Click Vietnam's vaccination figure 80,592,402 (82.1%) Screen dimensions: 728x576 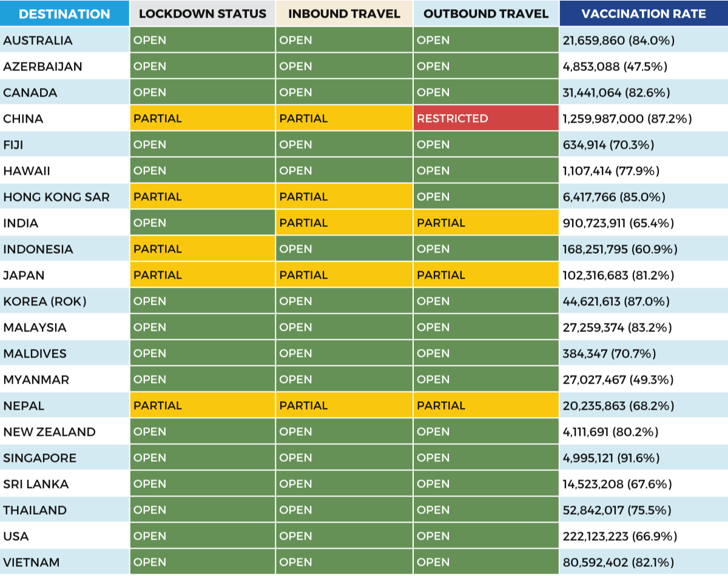[x=618, y=563]
